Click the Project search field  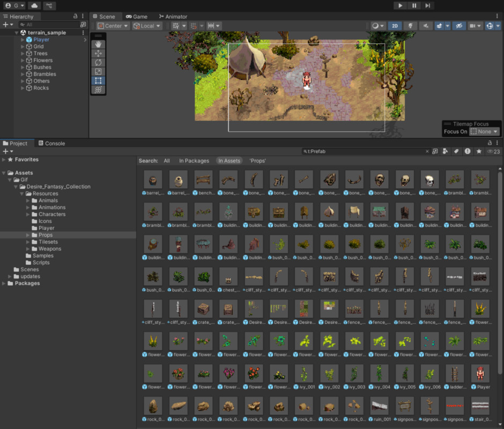(366, 151)
